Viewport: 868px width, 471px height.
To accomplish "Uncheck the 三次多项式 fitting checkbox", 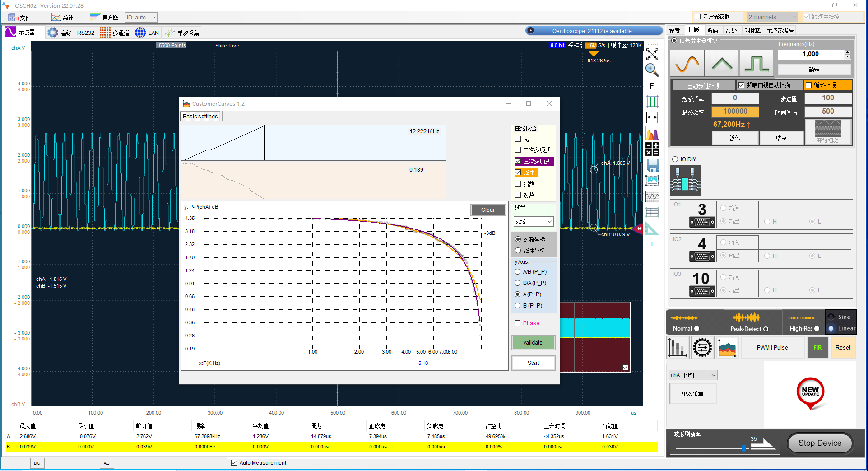I will [x=518, y=161].
